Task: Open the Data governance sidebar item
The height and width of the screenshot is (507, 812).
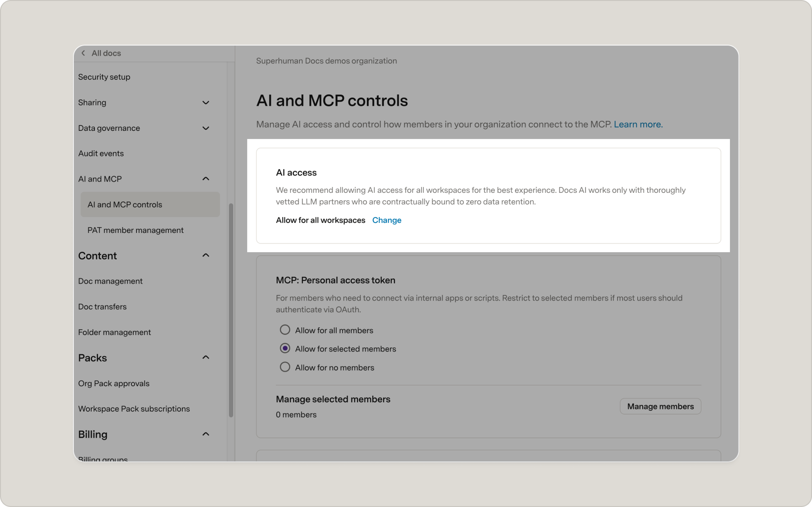Action: coord(109,128)
